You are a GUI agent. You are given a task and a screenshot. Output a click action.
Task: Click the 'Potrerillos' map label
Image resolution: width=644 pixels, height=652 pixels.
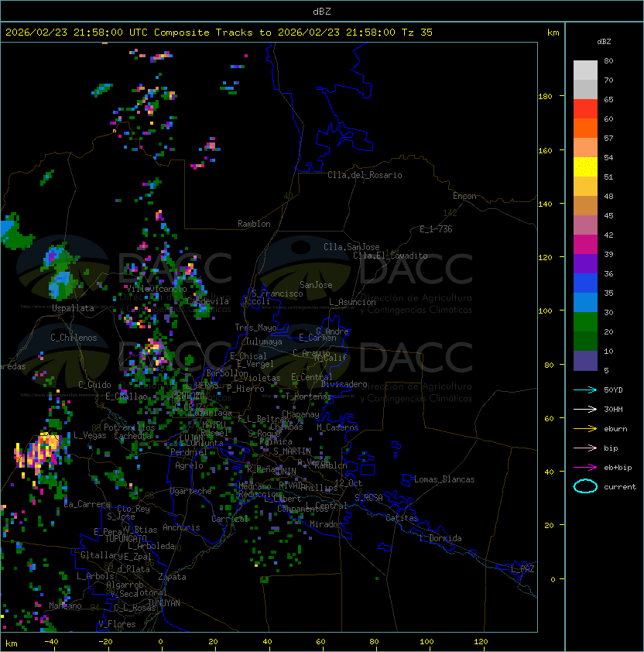(129, 427)
